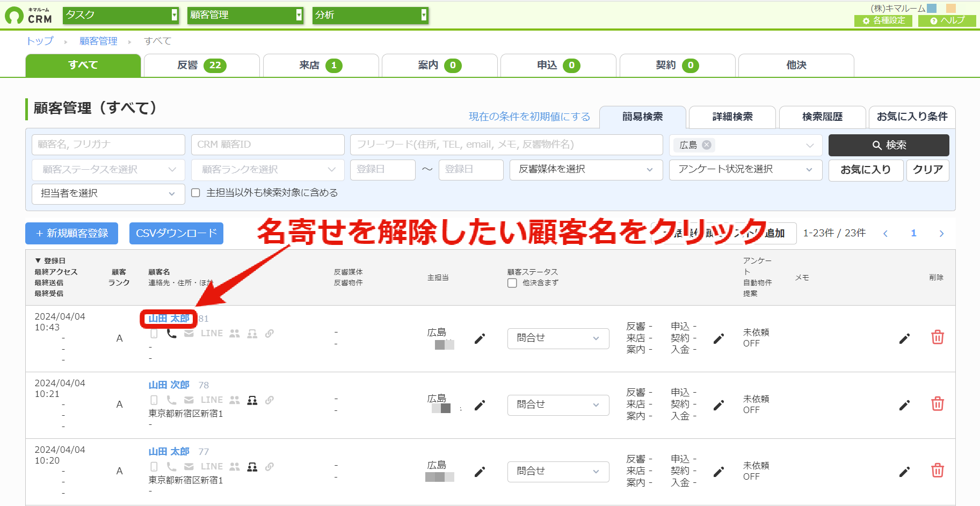This screenshot has height=506, width=980.
Task: Edit main staff pencil in 山田 太郎 77 row
Action: click(480, 472)
